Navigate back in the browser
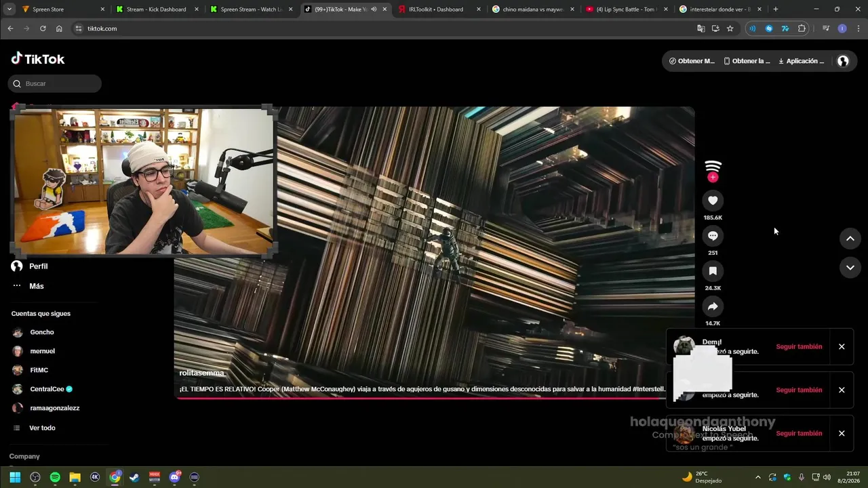The height and width of the screenshot is (488, 868). [10, 28]
